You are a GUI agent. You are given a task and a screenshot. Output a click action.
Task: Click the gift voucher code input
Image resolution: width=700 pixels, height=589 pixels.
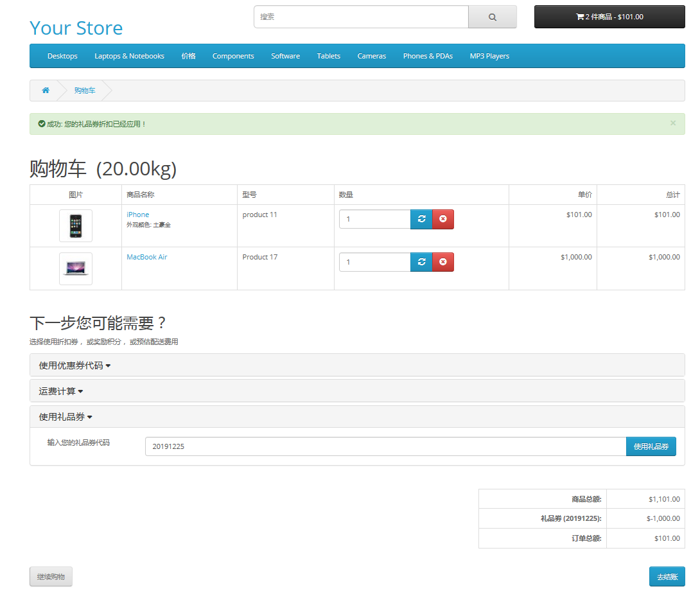386,446
